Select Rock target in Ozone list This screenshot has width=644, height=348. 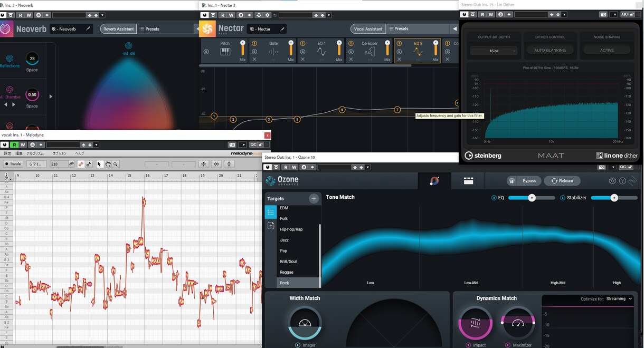[x=299, y=283]
